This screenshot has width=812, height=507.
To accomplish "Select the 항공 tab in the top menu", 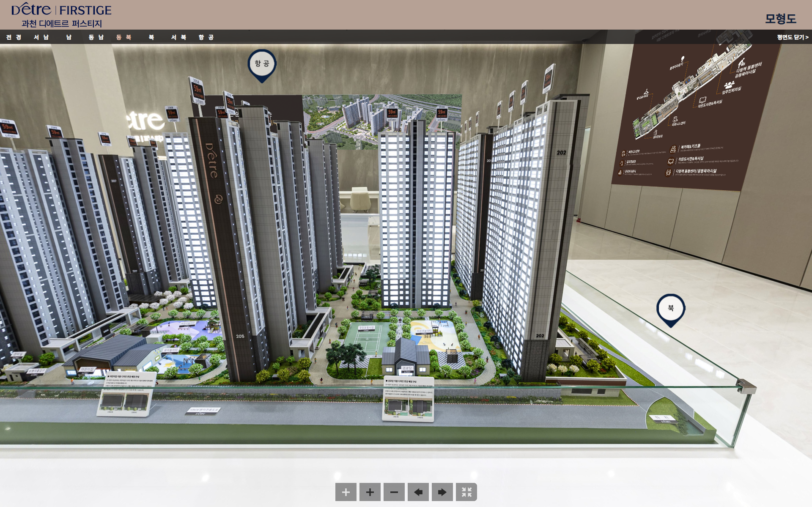I will pos(206,37).
